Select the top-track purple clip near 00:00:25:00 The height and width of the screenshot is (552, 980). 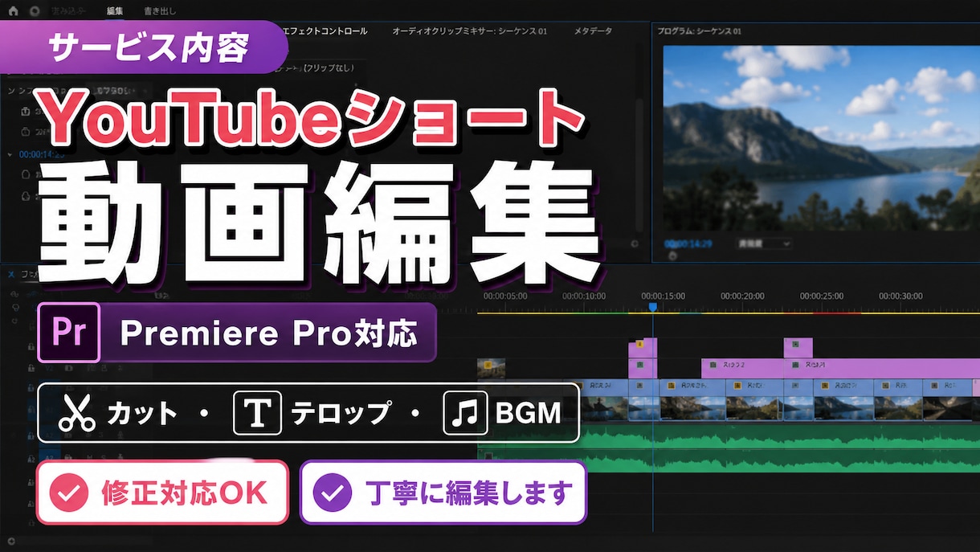tap(798, 348)
